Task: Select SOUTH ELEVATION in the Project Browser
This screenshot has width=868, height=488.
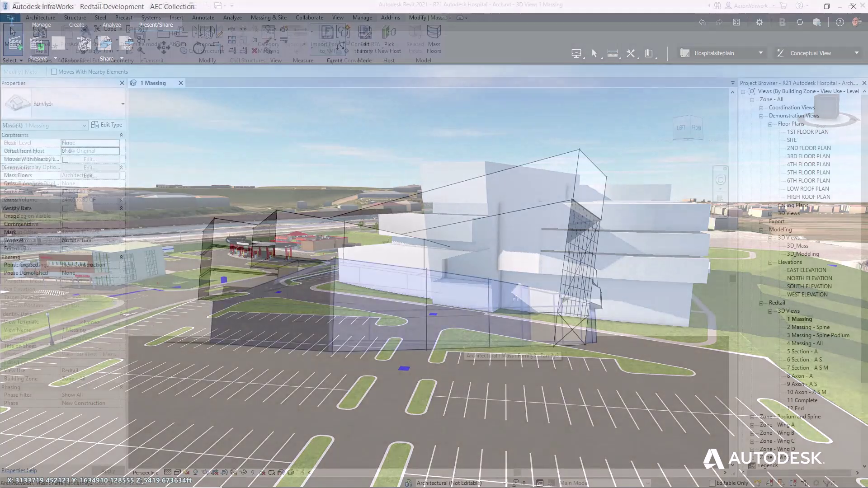Action: pos(809,286)
